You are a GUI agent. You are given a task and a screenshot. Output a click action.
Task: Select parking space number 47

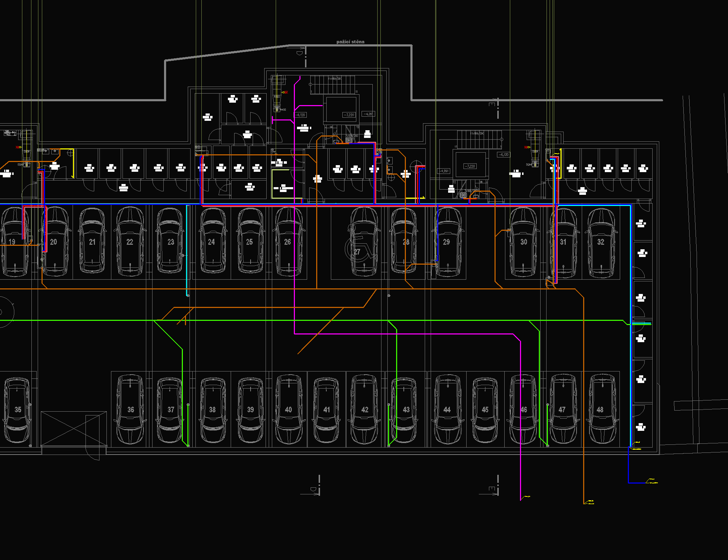click(x=562, y=410)
